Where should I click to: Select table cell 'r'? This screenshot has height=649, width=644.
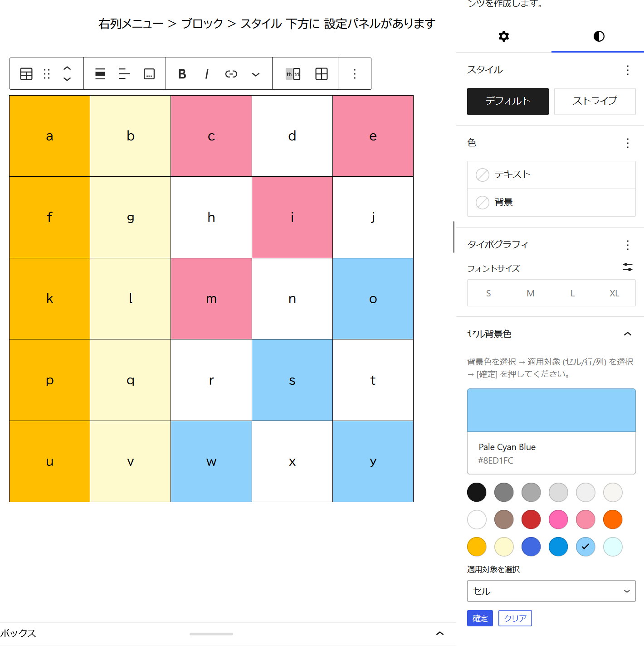[211, 380]
